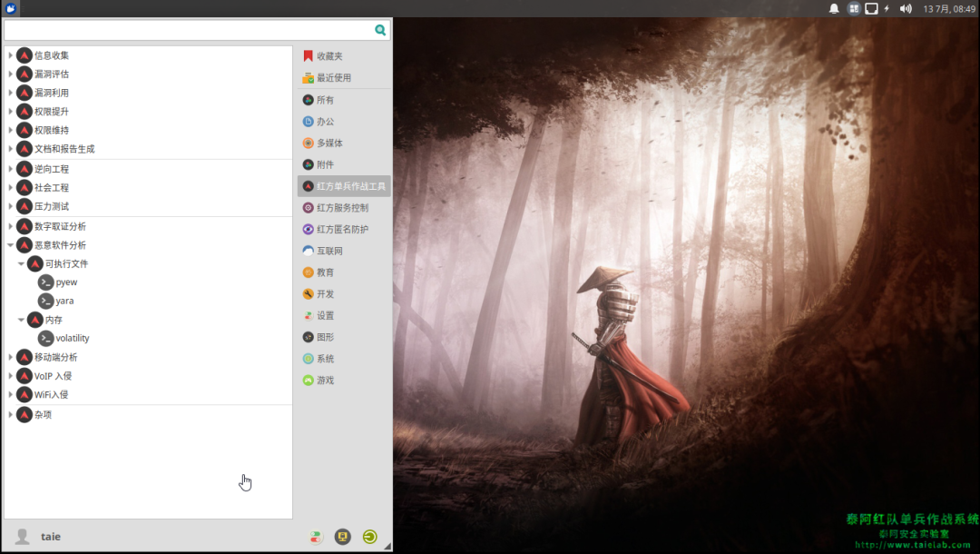Open the 游戏 games category
The image size is (980, 554).
coord(345,381)
